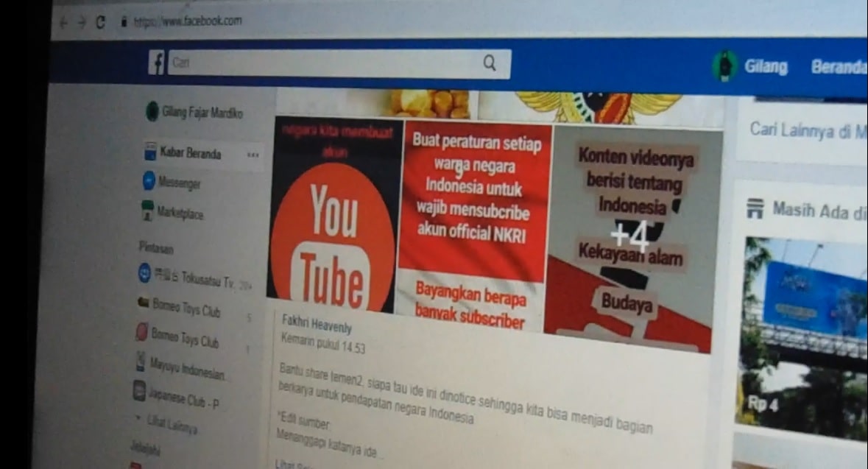Open the red 'Buat peraturan' image

(x=474, y=227)
